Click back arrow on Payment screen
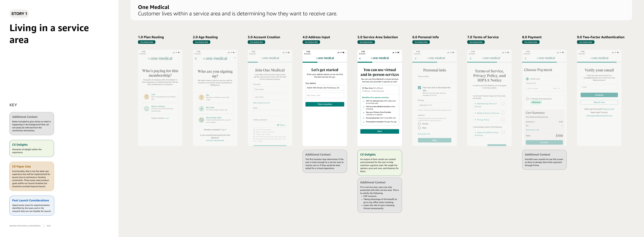This screenshot has height=237, width=644. point(525,58)
